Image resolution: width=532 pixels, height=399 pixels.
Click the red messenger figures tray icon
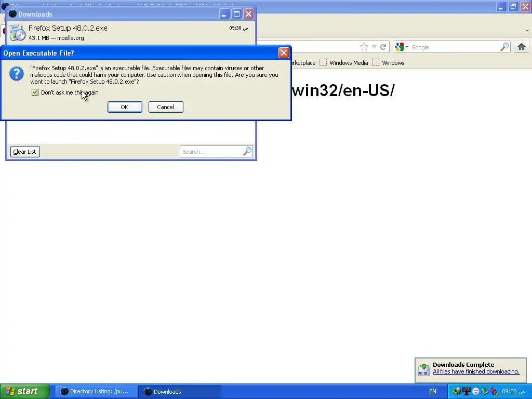tap(494, 391)
